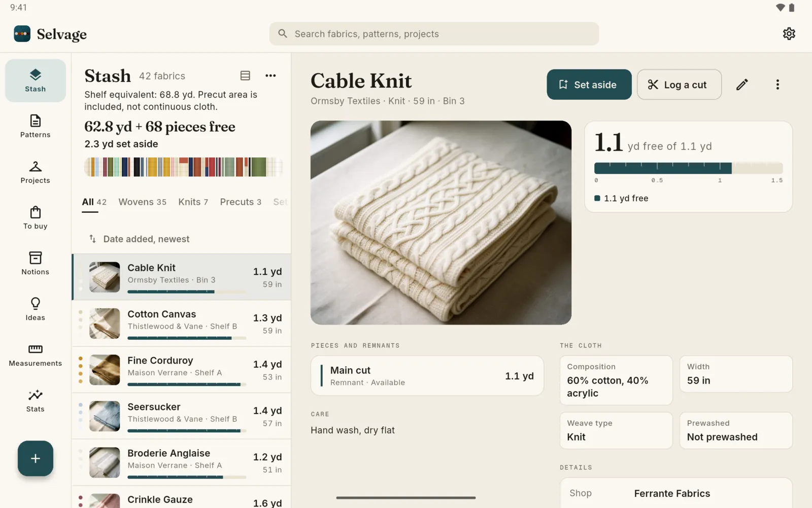This screenshot has height=508, width=812.
Task: Click the yardage free progress bar
Action: [688, 168]
